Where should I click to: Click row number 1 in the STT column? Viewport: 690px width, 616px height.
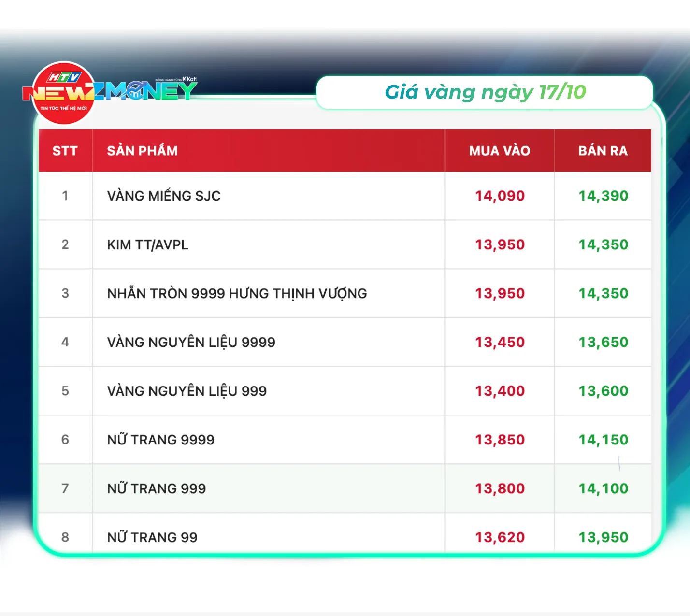(65, 196)
